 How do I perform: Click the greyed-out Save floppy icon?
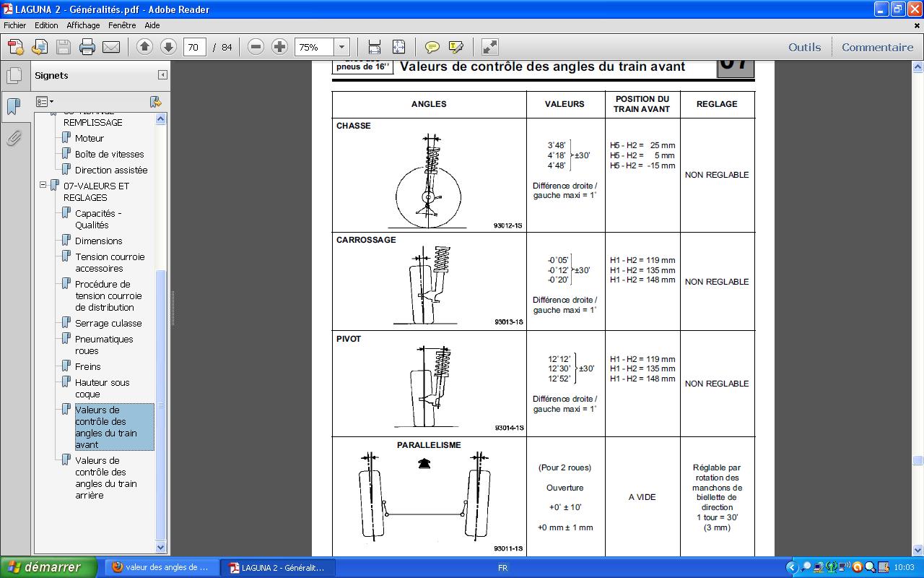coord(64,47)
